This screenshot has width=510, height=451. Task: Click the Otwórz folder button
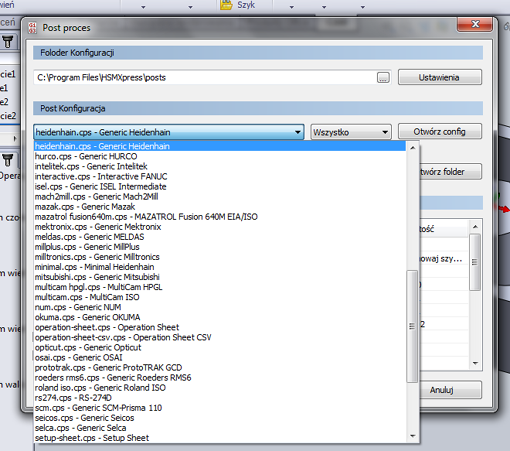click(450, 172)
